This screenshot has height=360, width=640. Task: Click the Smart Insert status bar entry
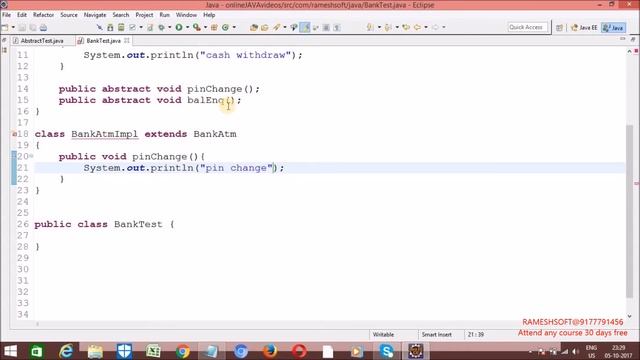pyautogui.click(x=437, y=334)
